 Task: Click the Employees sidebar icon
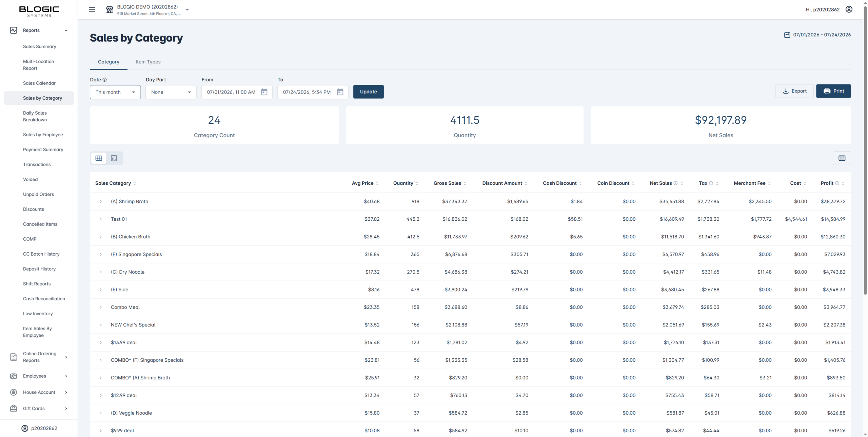(14, 376)
